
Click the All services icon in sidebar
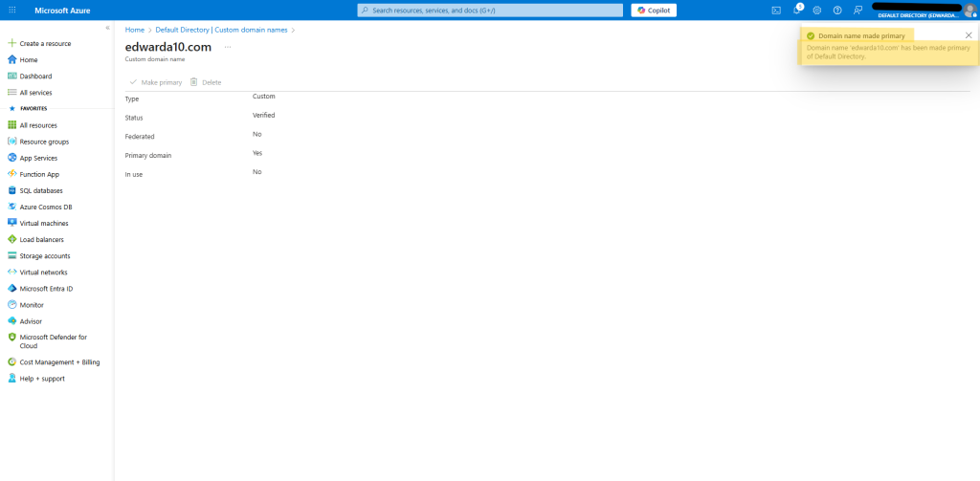11,92
